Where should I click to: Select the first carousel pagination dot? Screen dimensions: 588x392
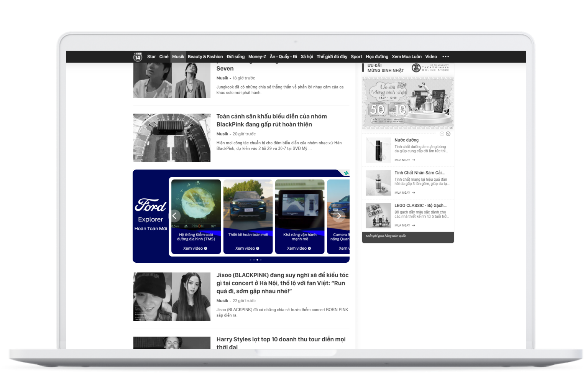(250, 260)
